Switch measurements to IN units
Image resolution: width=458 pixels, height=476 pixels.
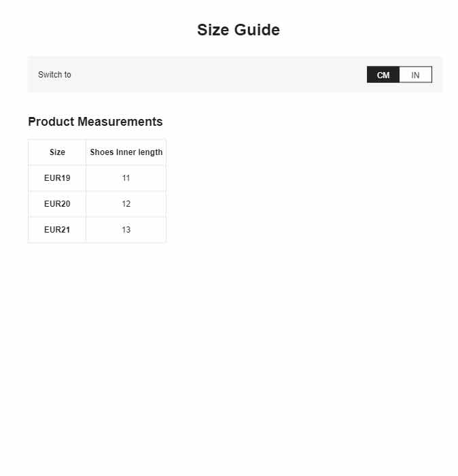pyautogui.click(x=415, y=75)
